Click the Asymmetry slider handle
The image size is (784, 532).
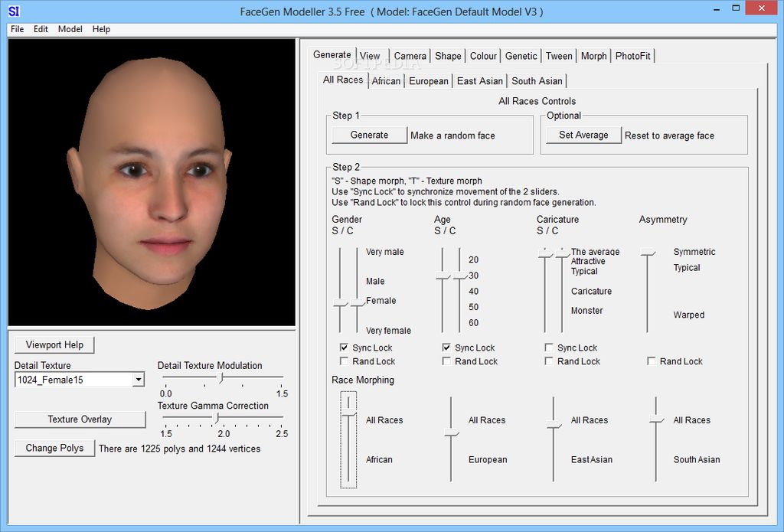click(x=648, y=252)
